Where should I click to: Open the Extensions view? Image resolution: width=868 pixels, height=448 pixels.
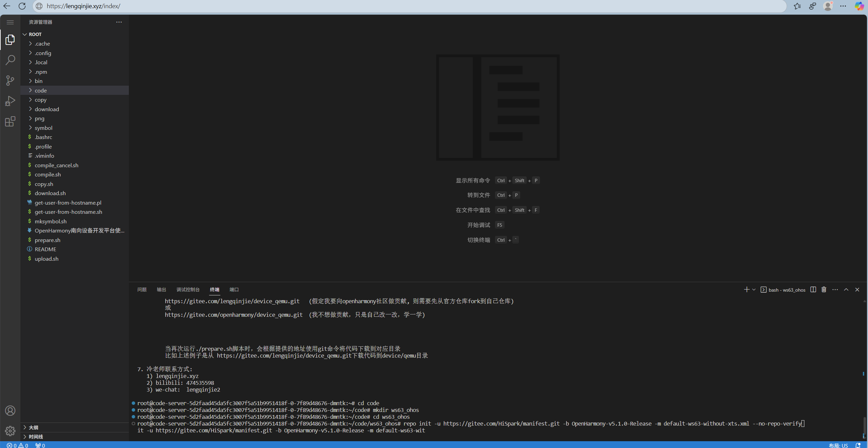(10, 121)
